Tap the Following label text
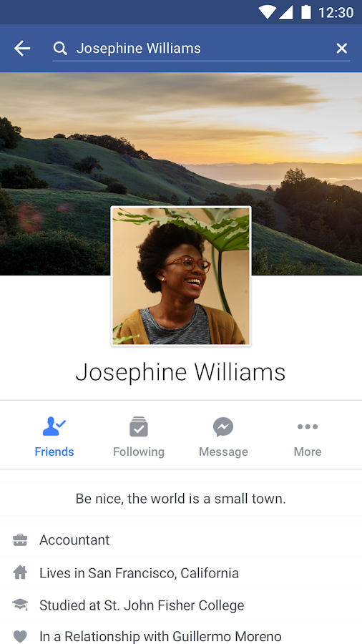362x644 pixels. pyautogui.click(x=139, y=452)
